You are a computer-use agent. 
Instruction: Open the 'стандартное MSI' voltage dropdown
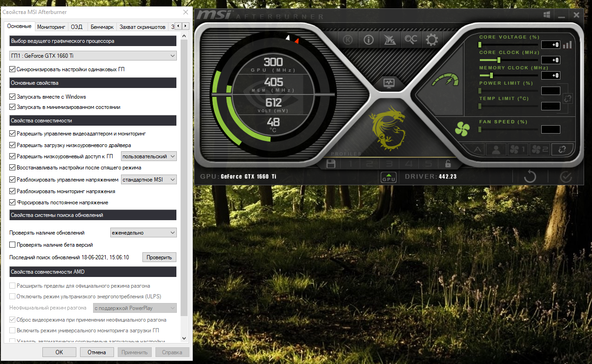pyautogui.click(x=149, y=180)
